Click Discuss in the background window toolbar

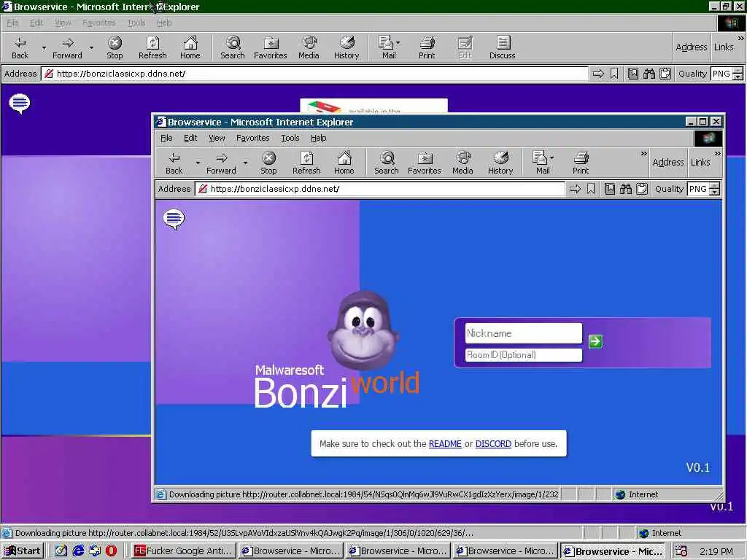pyautogui.click(x=502, y=47)
